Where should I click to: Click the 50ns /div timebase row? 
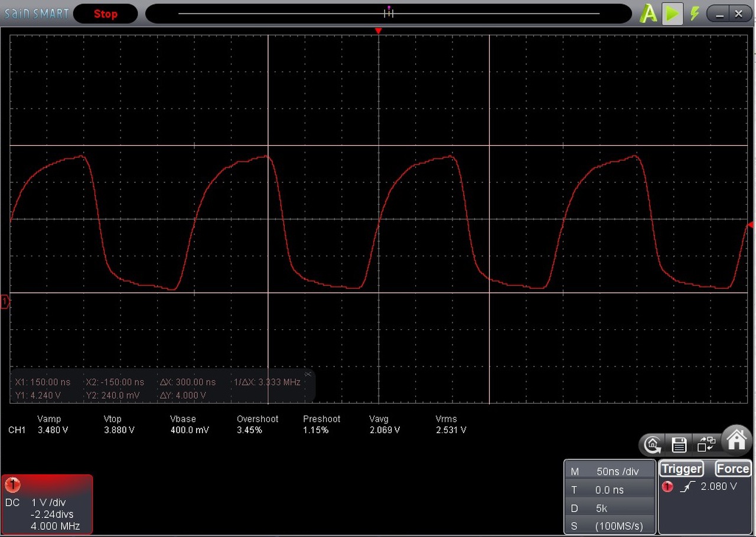click(x=611, y=471)
